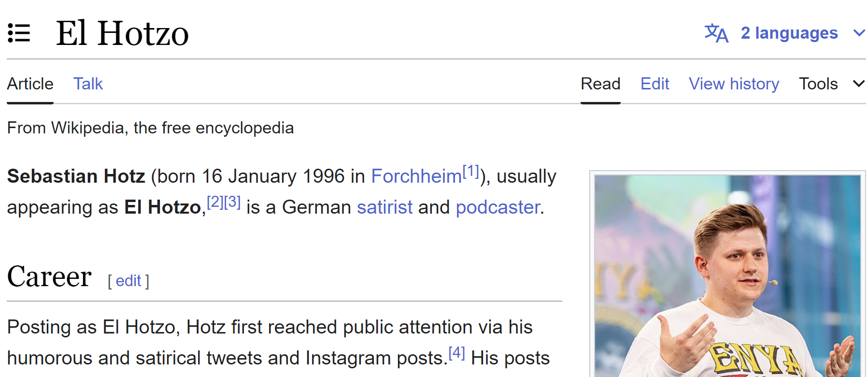Open the satirist article link
This screenshot has width=868, height=377.
(x=384, y=207)
